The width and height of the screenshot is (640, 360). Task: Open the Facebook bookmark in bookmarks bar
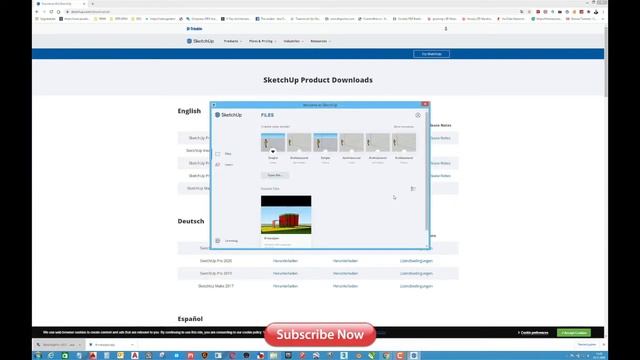[x=271, y=19]
